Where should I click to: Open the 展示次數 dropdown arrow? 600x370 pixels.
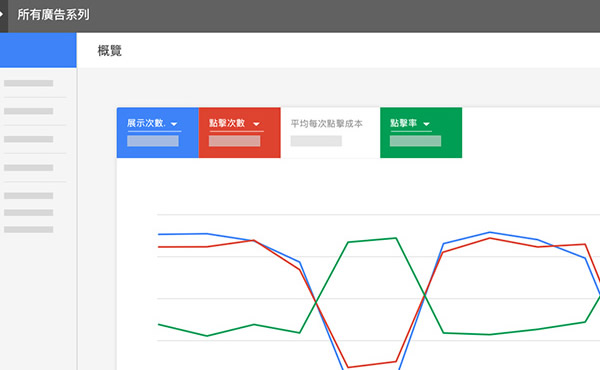[174, 124]
